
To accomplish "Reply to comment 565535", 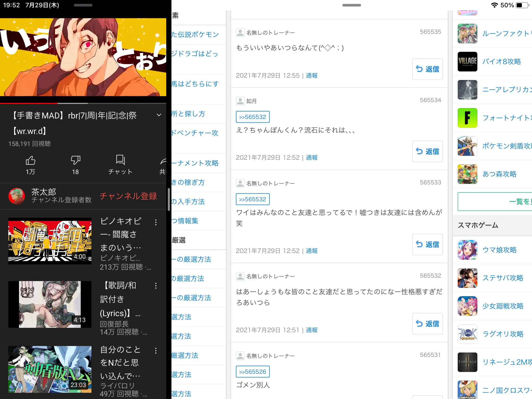I will [428, 69].
